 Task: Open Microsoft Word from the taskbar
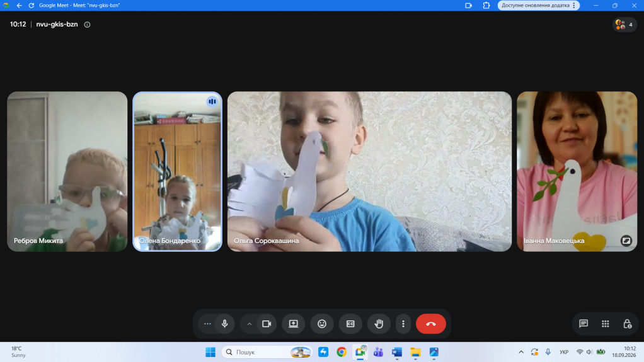397,352
